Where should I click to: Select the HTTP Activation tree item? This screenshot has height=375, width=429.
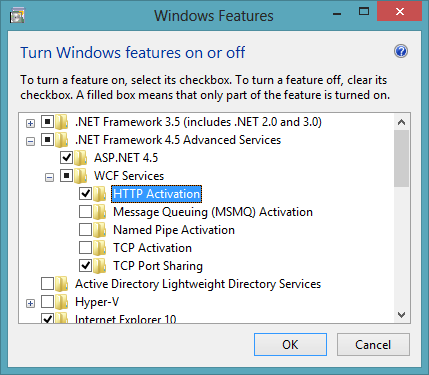(x=156, y=194)
